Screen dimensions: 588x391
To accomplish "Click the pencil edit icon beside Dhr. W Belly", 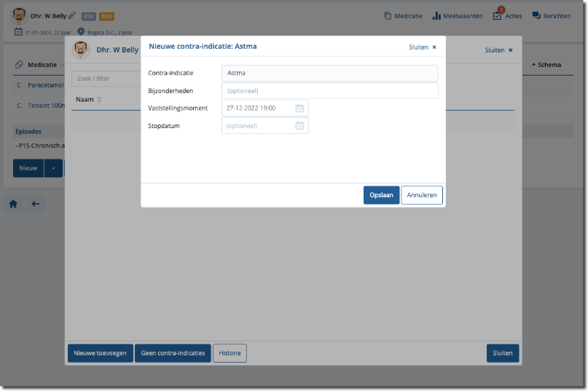I will pyautogui.click(x=71, y=15).
